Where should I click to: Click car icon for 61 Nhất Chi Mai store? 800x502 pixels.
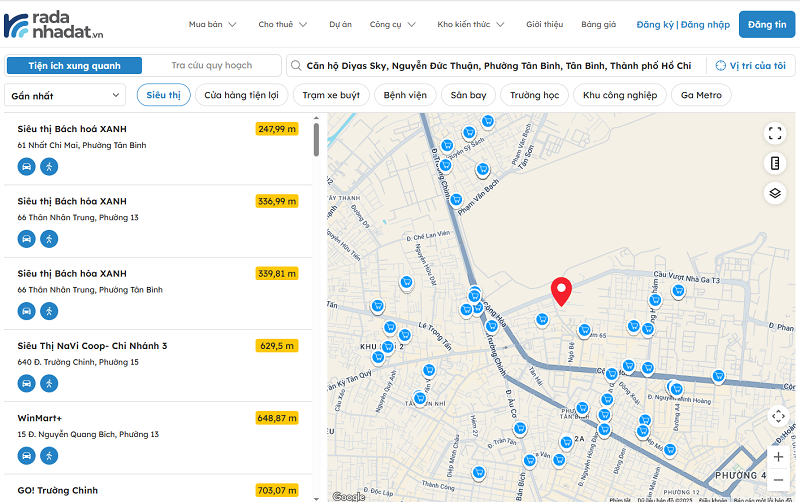(26, 167)
